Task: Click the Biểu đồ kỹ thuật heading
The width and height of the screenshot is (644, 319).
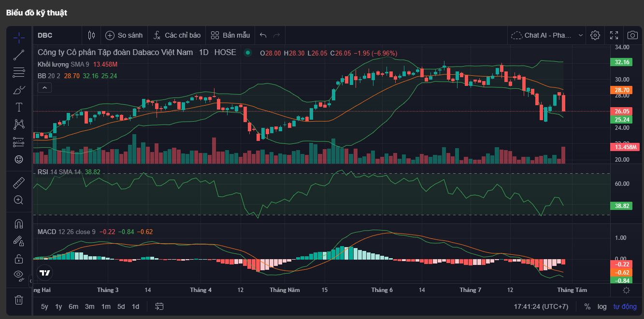Action: pyautogui.click(x=37, y=13)
